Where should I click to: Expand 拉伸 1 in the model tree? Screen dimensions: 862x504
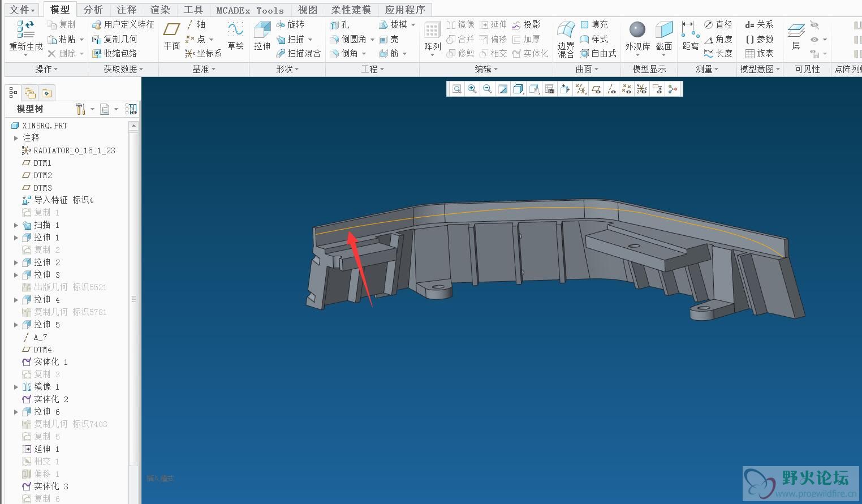16,238
